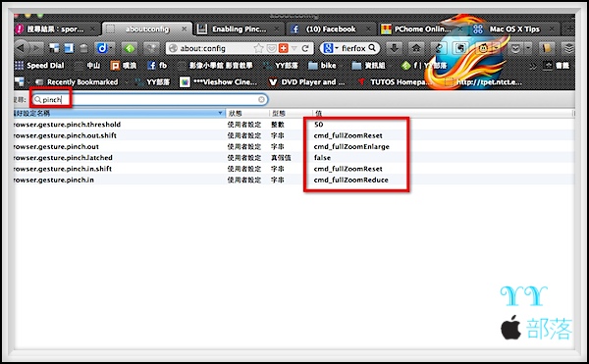The height and width of the screenshot is (364, 589).
Task: Switch to the Enabling Pinc... tab
Action: coord(239,29)
